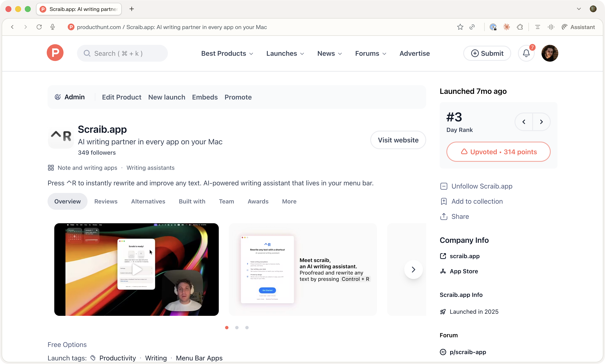
Task: Play the Scraib demo video
Action: click(x=137, y=270)
